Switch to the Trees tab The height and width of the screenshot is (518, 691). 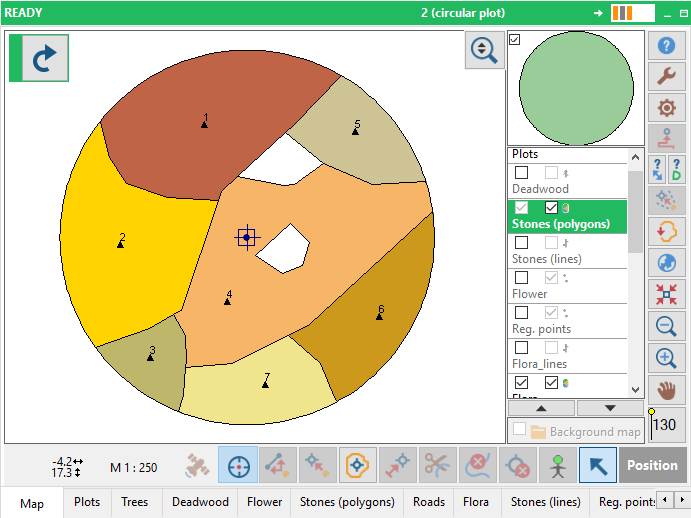[135, 502]
